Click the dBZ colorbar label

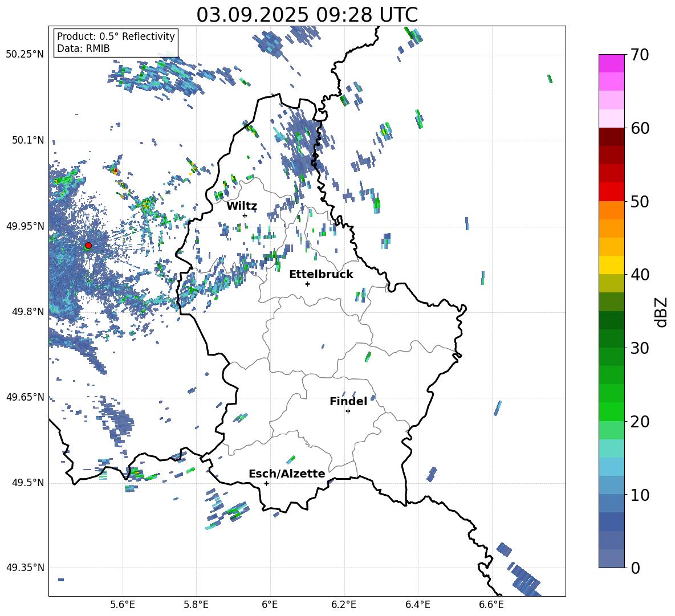(662, 312)
